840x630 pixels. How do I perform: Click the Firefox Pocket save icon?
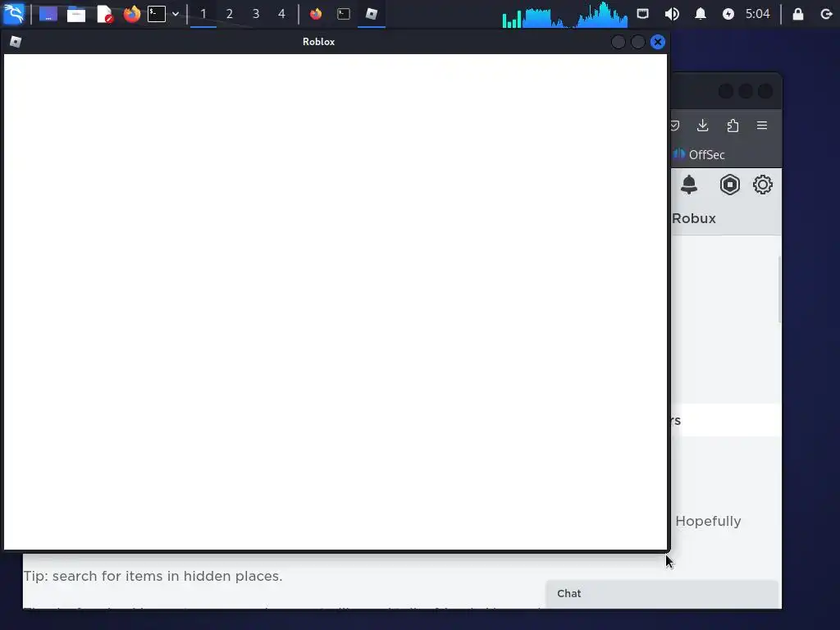pyautogui.click(x=675, y=126)
